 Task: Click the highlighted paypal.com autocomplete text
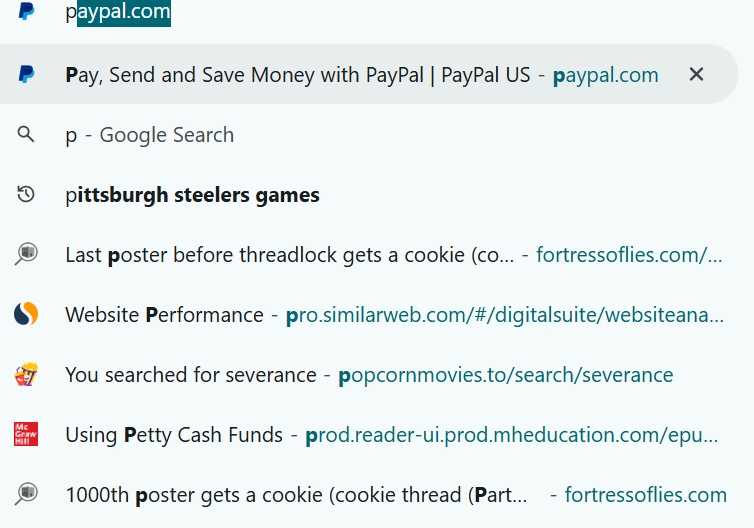click(x=124, y=12)
